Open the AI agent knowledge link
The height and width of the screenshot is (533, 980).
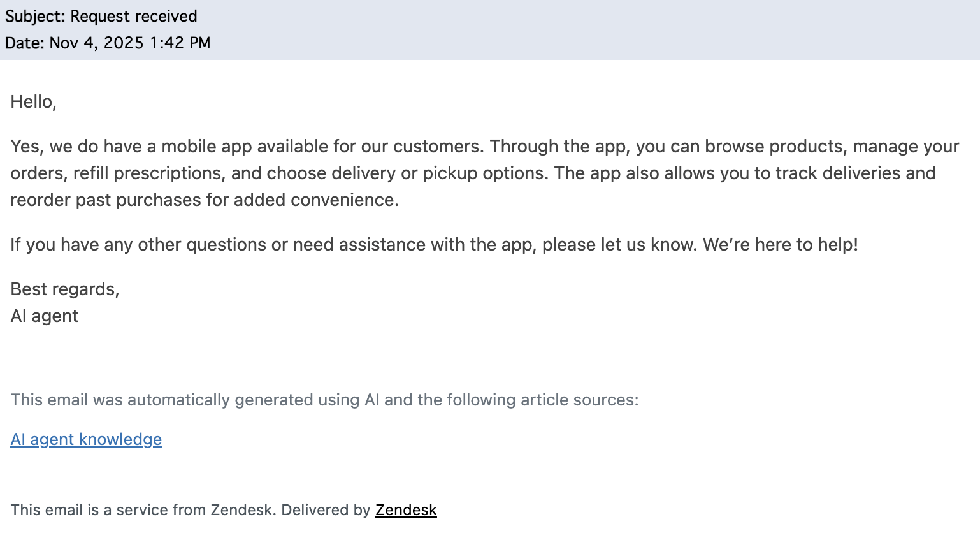click(x=86, y=439)
